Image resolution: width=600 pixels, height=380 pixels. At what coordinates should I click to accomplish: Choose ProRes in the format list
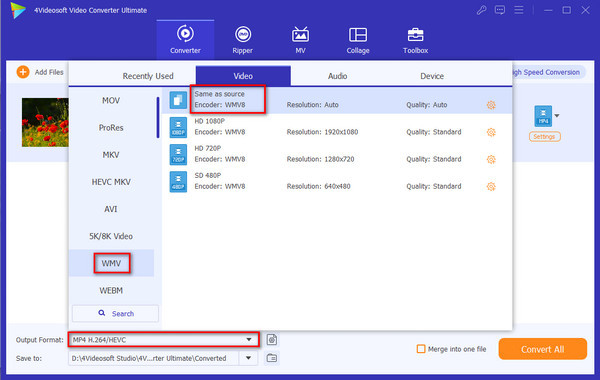[x=111, y=127]
